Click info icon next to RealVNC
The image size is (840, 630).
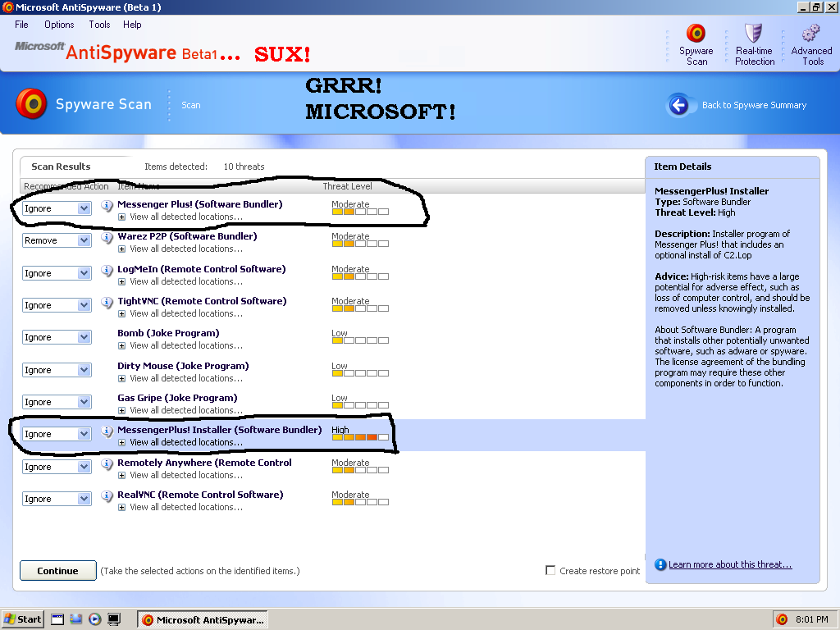[x=107, y=495]
